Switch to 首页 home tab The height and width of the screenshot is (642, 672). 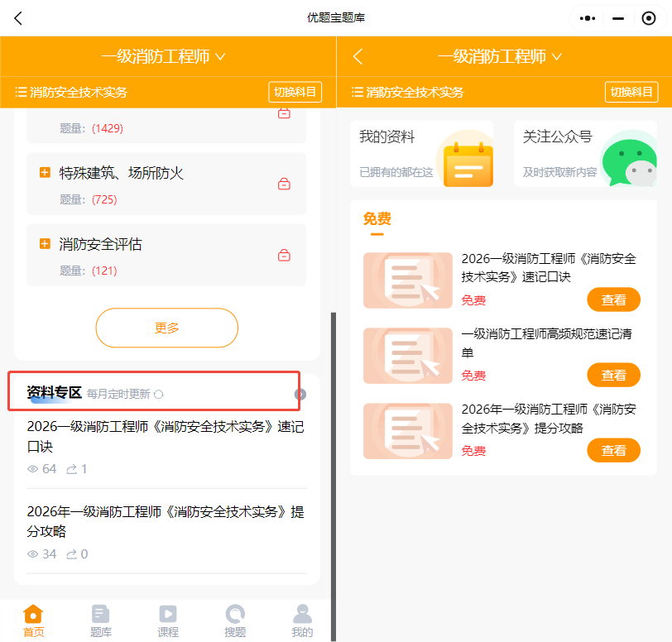[x=33, y=620]
